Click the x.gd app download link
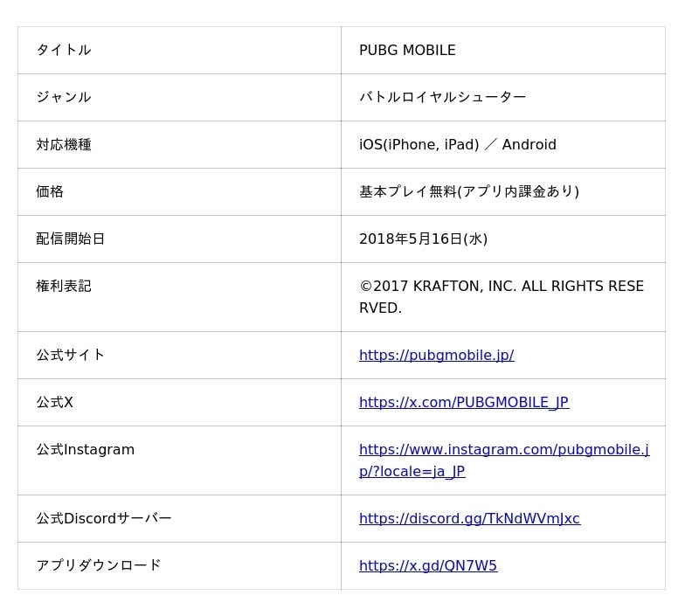 (x=427, y=565)
